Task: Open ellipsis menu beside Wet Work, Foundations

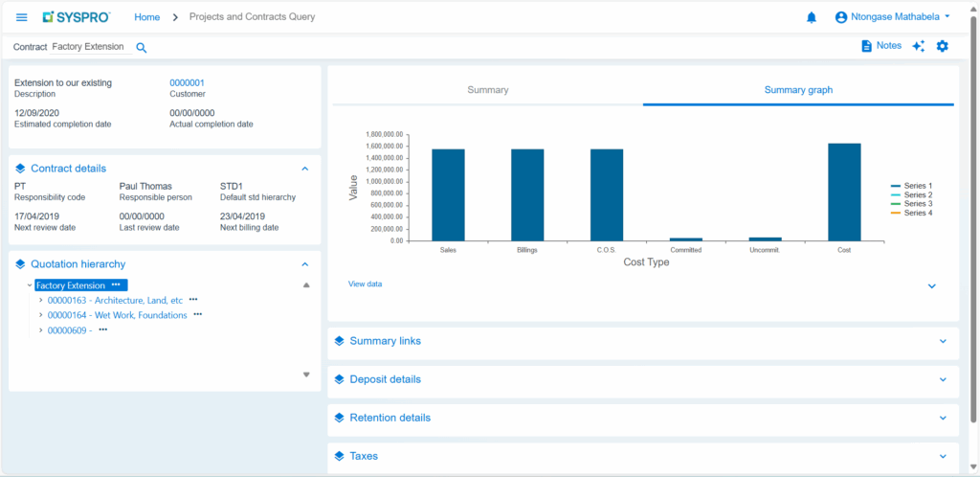Action: pos(198,314)
